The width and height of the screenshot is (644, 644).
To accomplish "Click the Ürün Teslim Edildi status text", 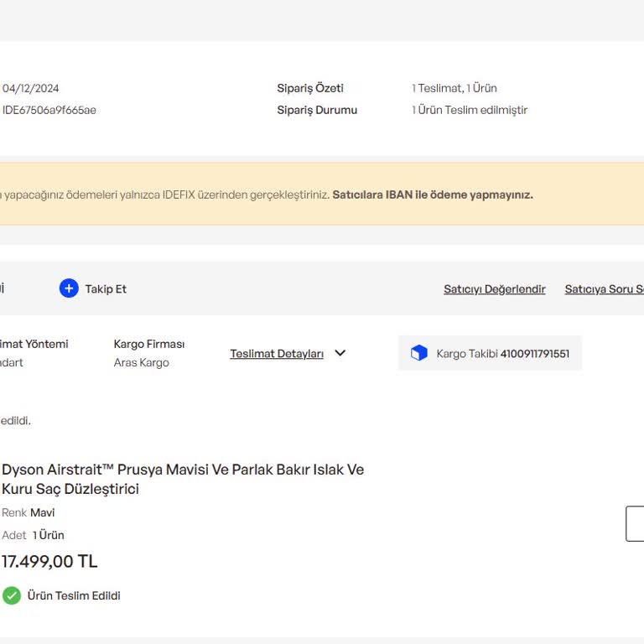I will [74, 595].
